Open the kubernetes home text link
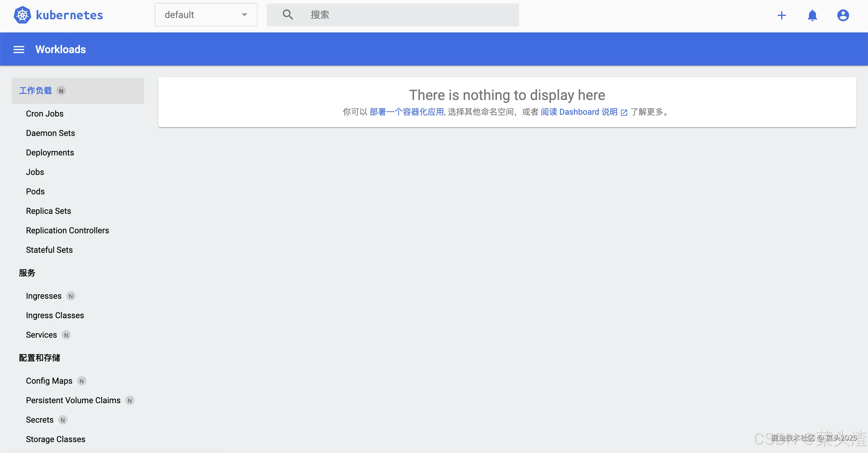Image resolution: width=868 pixels, height=453 pixels. pos(69,15)
